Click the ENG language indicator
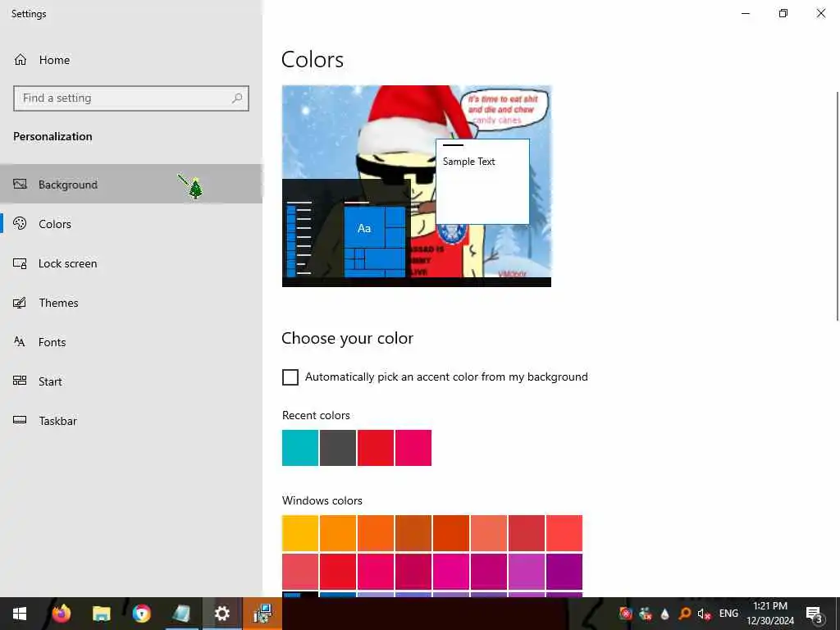 point(728,614)
